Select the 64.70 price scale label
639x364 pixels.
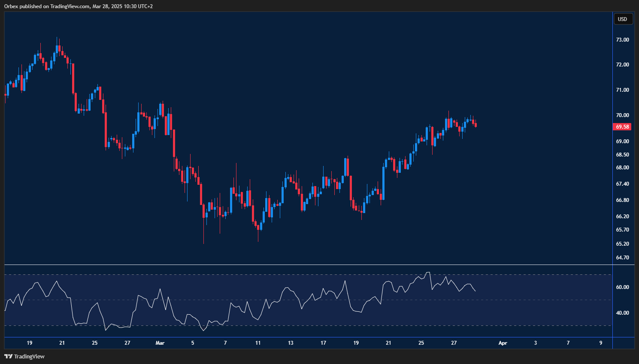tap(622, 258)
